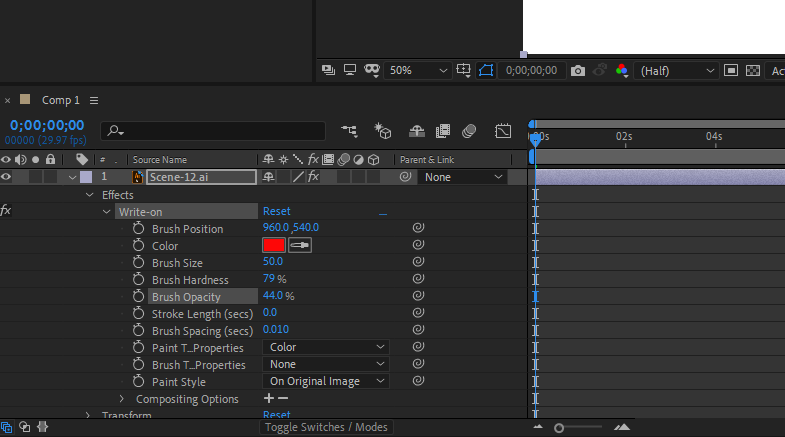Open the Graph Editor icon
Screen dimensions: 785x437
click(503, 131)
